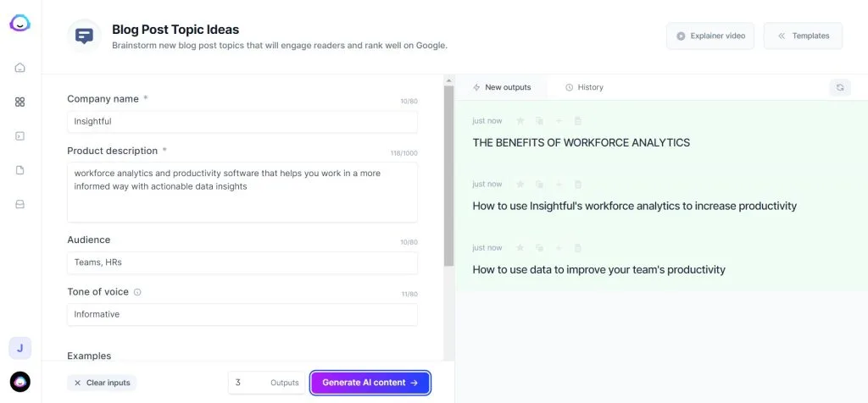
Task: Open the Home dashboard from the sidebar
Action: (x=20, y=68)
